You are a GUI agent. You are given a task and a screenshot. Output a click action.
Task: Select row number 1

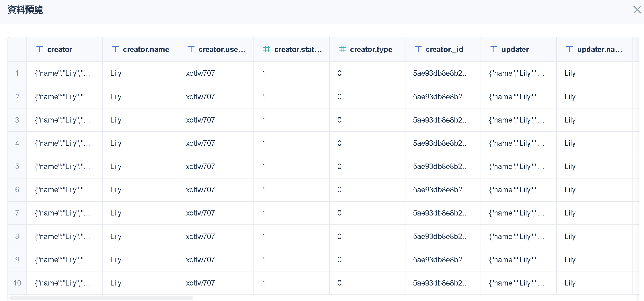point(17,73)
